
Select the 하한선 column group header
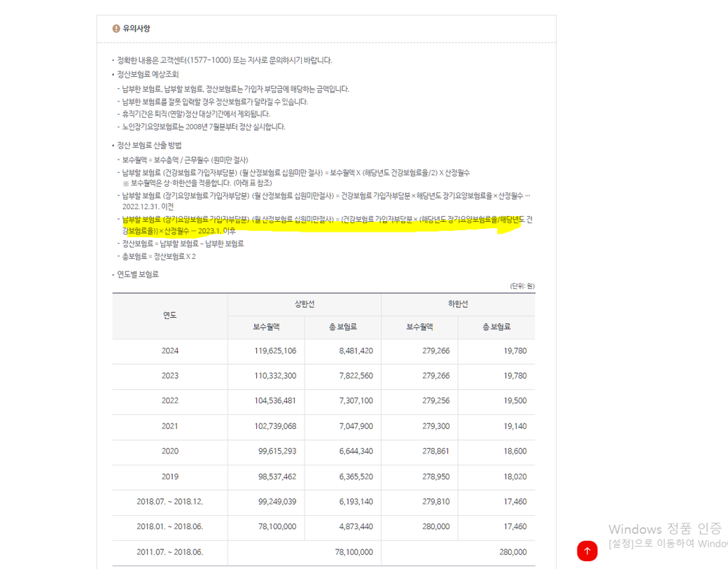pos(458,304)
